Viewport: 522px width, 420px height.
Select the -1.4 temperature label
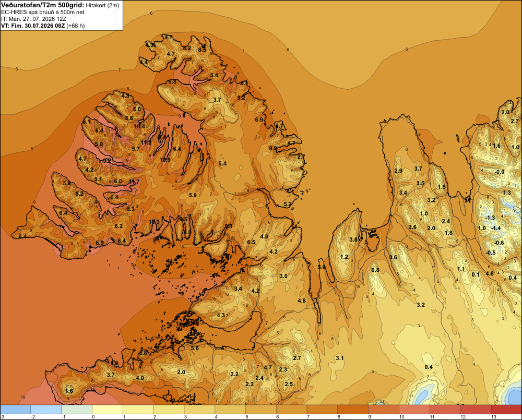(x=496, y=228)
